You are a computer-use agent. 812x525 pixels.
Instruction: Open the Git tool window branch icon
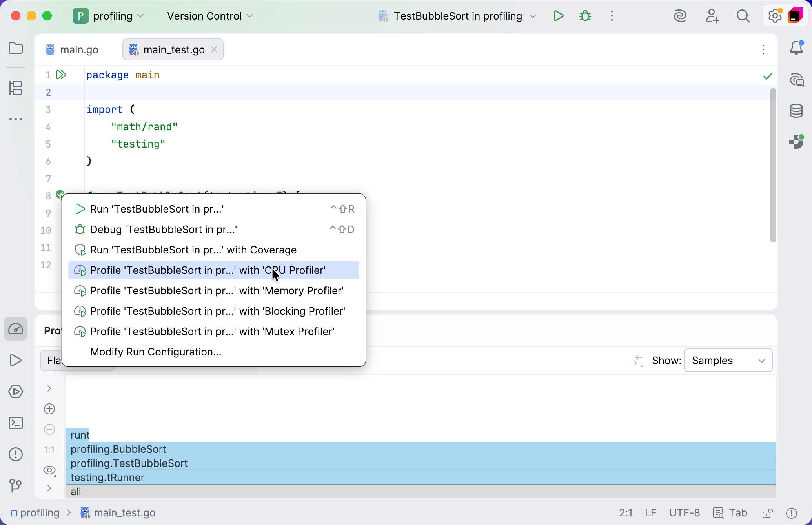(16, 486)
